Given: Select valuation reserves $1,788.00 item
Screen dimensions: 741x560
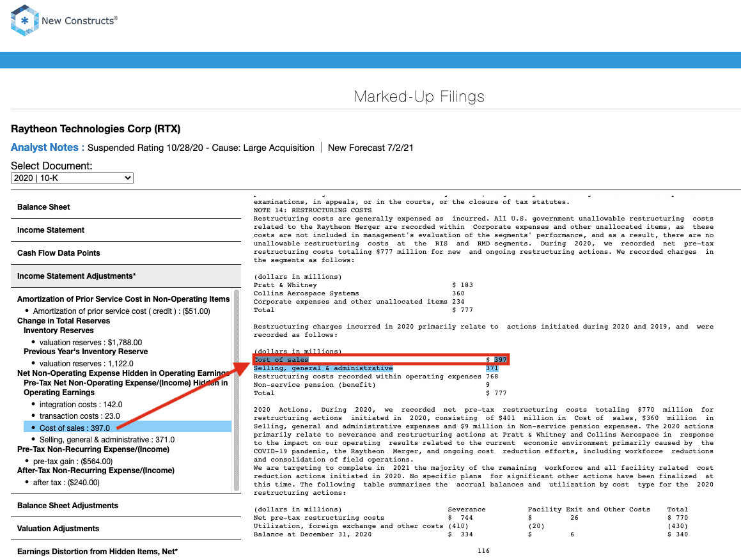Looking at the screenshot, I should point(91,342).
